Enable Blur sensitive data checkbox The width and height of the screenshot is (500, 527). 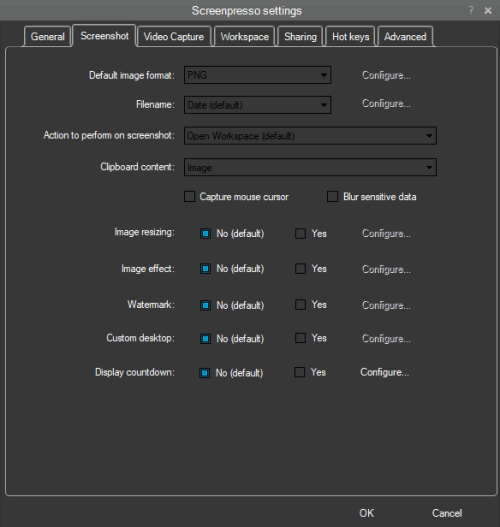click(x=333, y=197)
